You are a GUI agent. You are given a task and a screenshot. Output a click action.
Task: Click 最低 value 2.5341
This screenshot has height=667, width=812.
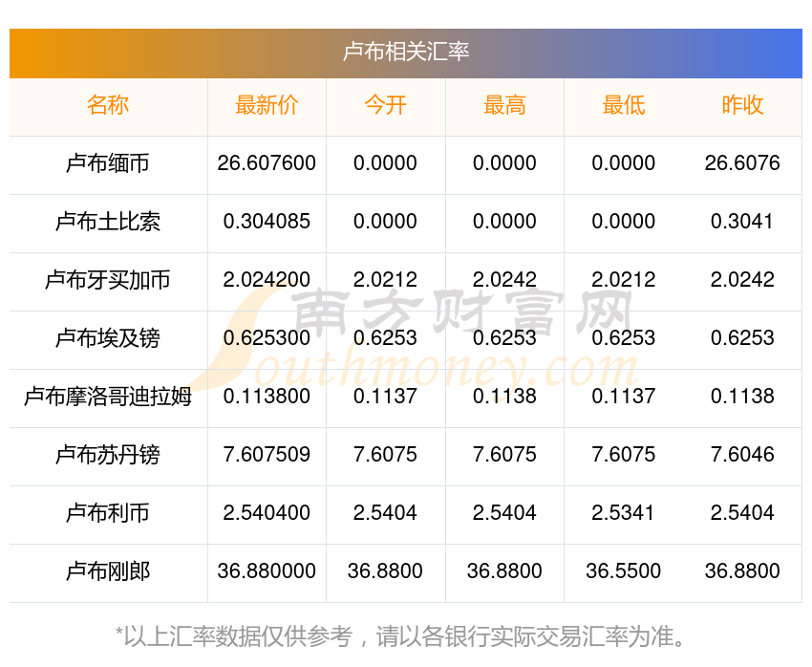(624, 513)
